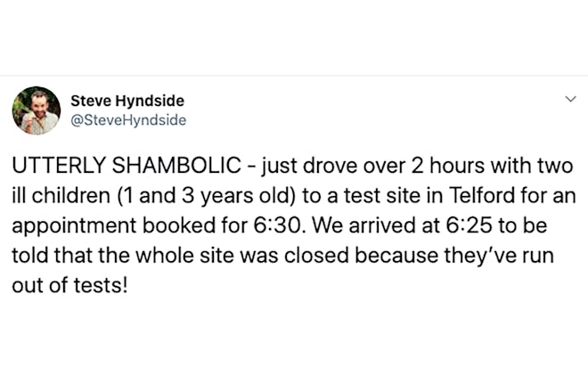This screenshot has height=392, width=588.
Task: Click the phrase 'out of tests!'
Action: click(69, 285)
